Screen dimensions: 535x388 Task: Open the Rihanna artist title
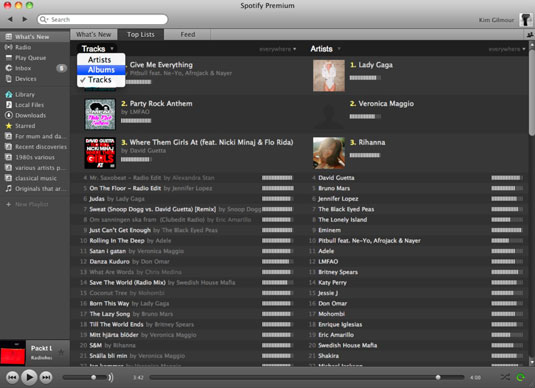coord(372,142)
